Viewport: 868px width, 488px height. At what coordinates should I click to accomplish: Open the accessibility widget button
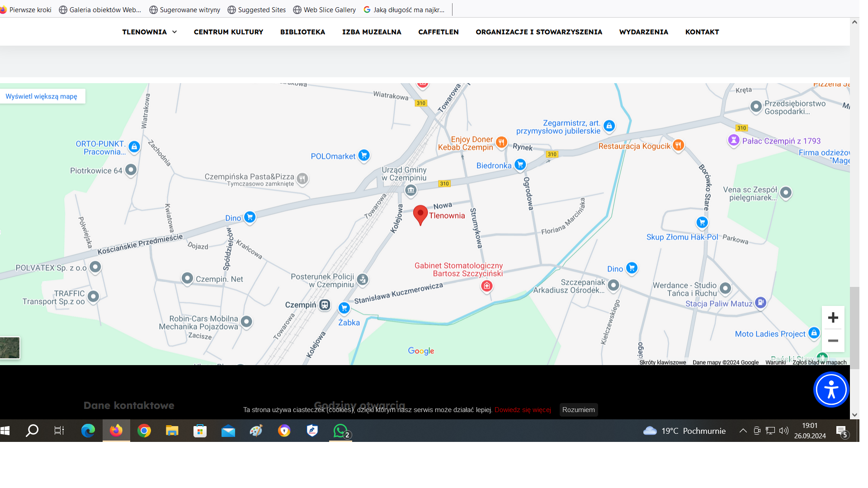point(831,389)
